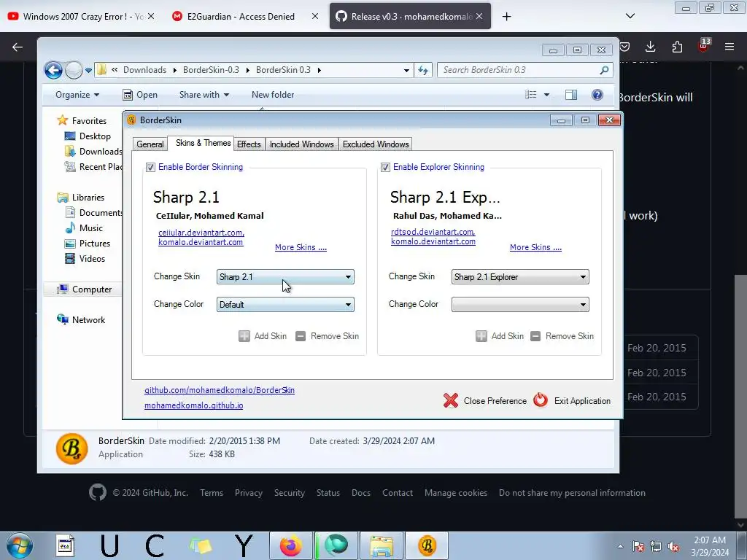Toggle Enable Explorer Skinning checkbox
This screenshot has height=560, width=747.
click(x=385, y=167)
